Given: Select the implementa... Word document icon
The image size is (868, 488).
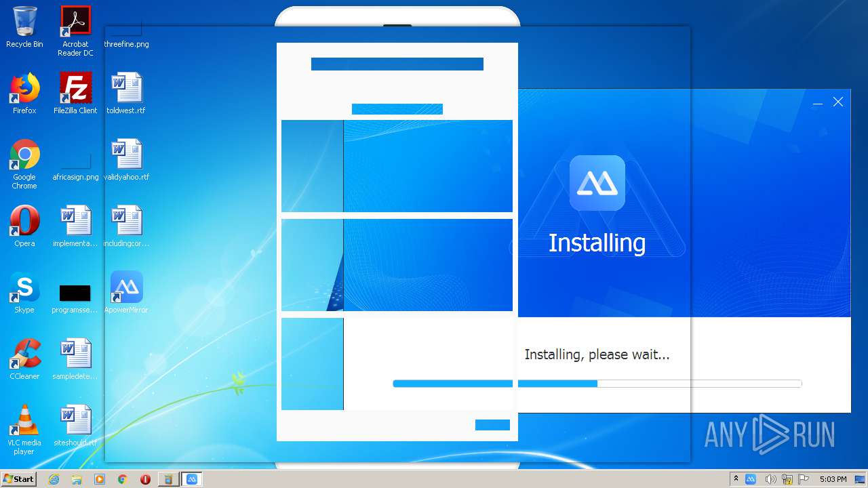Looking at the screenshot, I should [75, 226].
